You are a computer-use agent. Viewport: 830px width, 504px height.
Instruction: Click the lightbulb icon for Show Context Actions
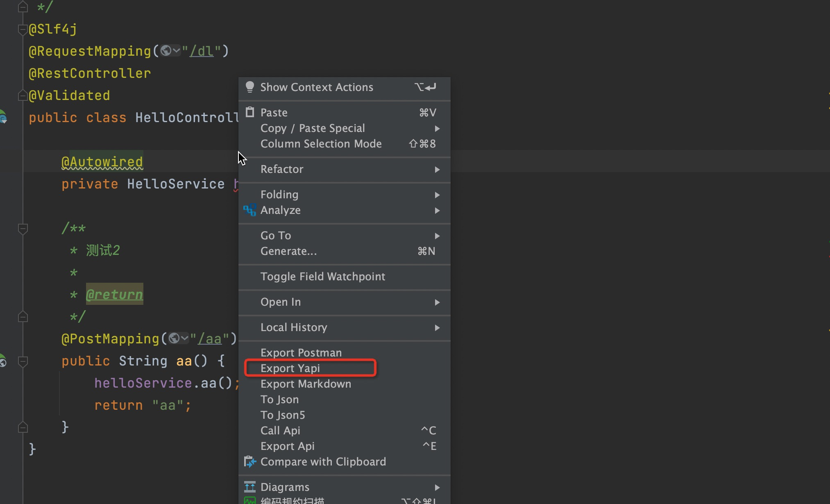[x=250, y=87]
